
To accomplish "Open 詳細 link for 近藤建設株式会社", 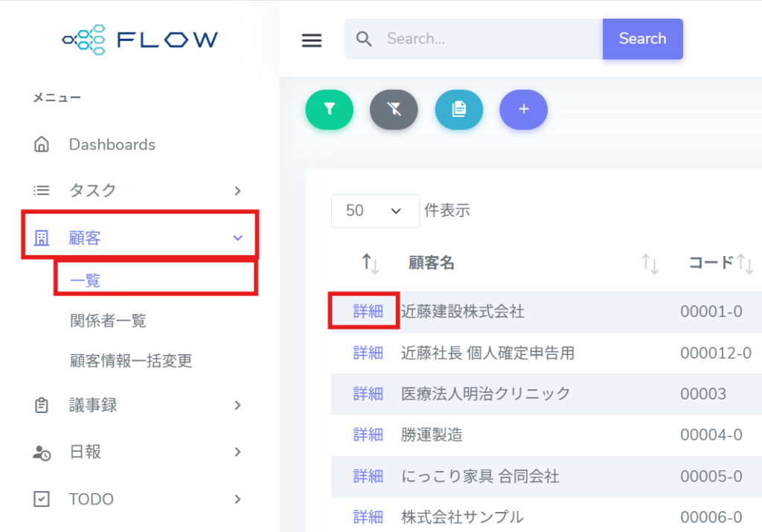I will [x=368, y=311].
